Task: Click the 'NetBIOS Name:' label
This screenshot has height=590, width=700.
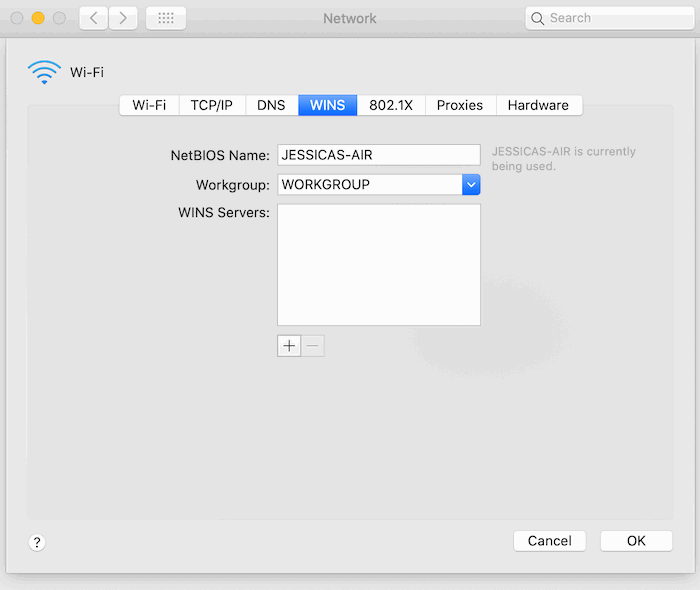Action: [220, 155]
